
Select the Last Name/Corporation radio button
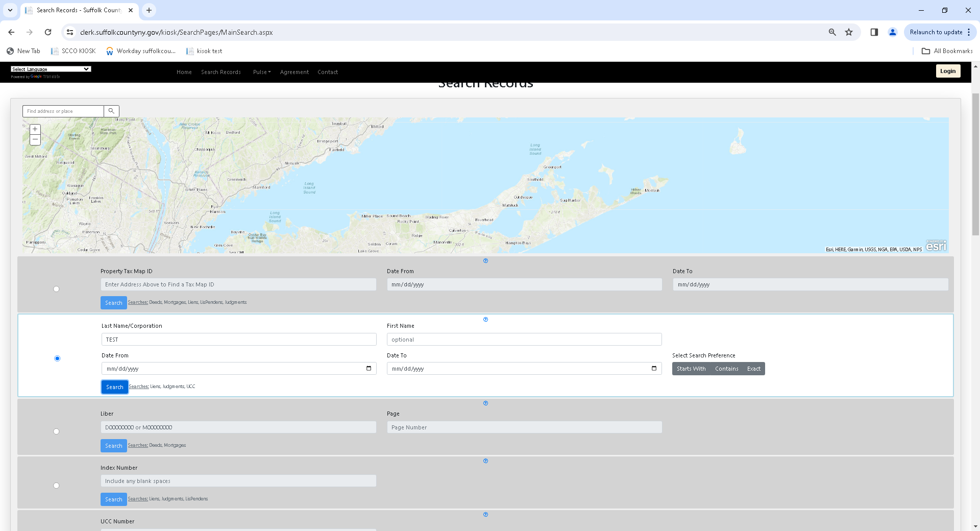(57, 358)
